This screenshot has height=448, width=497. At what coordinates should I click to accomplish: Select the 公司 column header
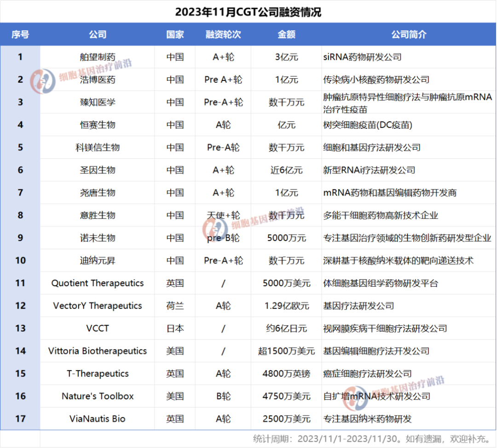click(x=98, y=34)
